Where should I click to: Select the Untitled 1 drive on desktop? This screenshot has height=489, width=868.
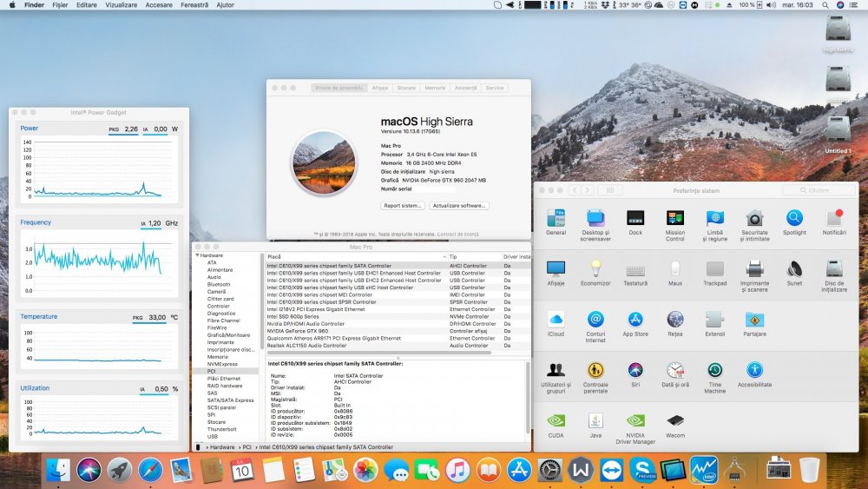tap(838, 135)
